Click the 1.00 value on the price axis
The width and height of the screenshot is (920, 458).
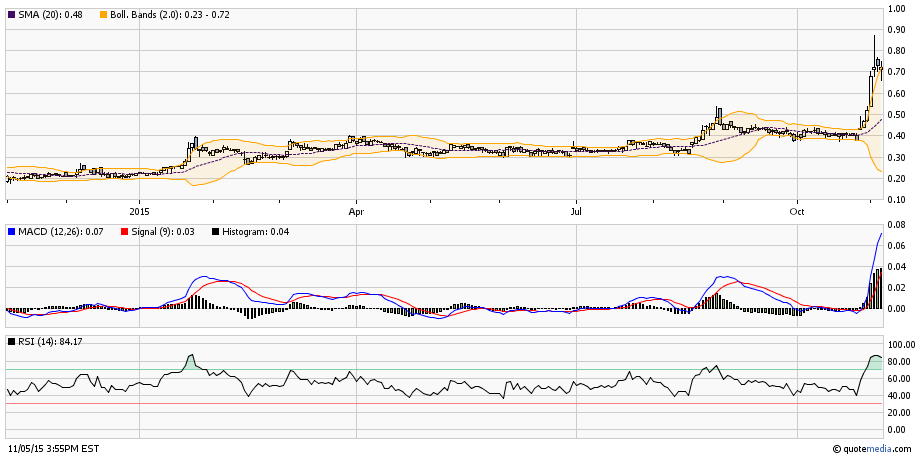pos(898,8)
